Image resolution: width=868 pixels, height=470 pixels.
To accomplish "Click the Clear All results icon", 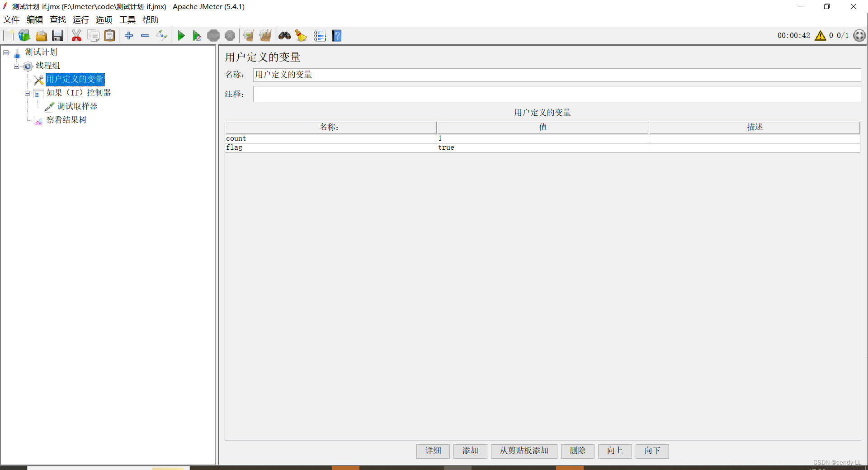I will tap(265, 36).
